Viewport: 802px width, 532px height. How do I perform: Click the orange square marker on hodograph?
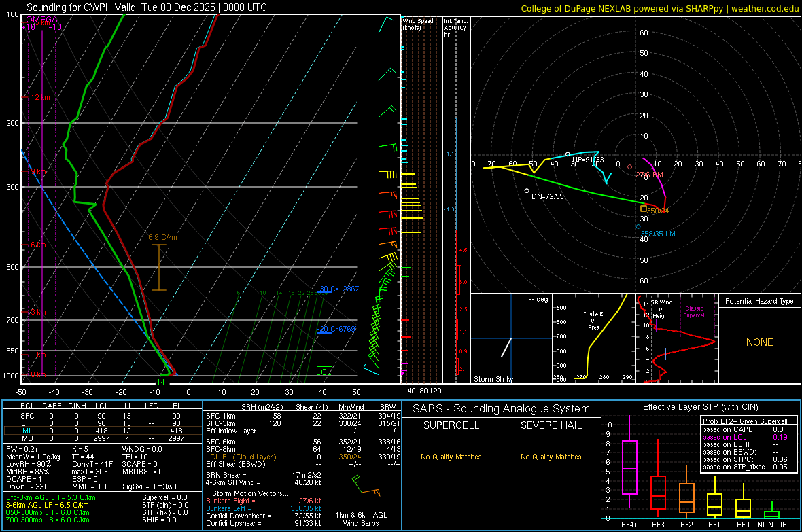[x=644, y=209]
